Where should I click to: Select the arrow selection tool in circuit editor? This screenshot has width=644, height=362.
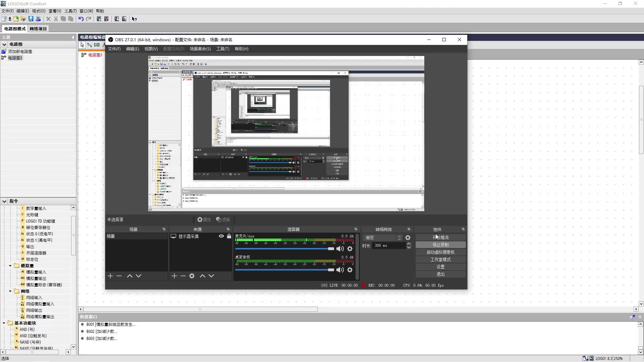[x=82, y=45]
